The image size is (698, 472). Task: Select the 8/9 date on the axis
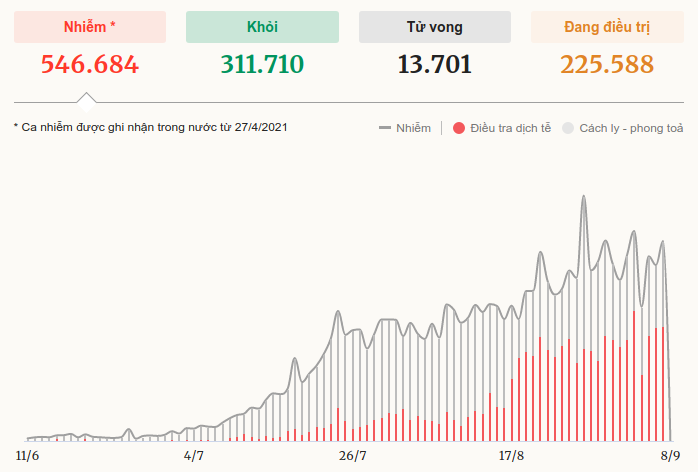tap(669, 456)
